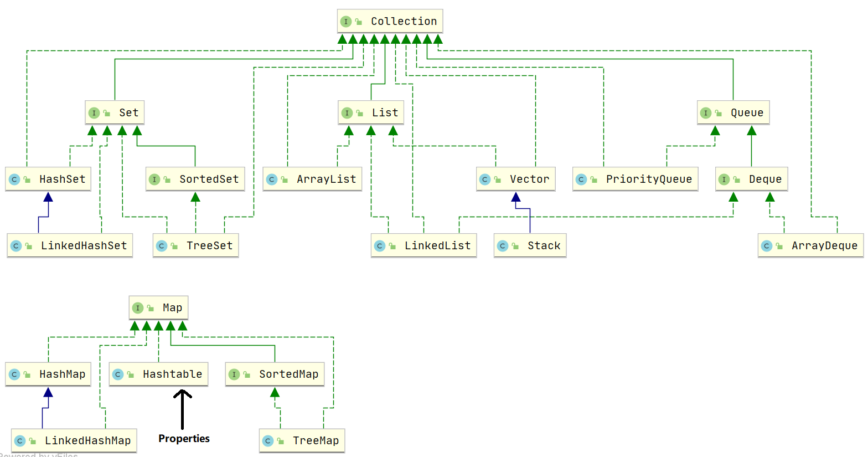
Task: Click the TreeMap class label
Action: click(x=316, y=440)
